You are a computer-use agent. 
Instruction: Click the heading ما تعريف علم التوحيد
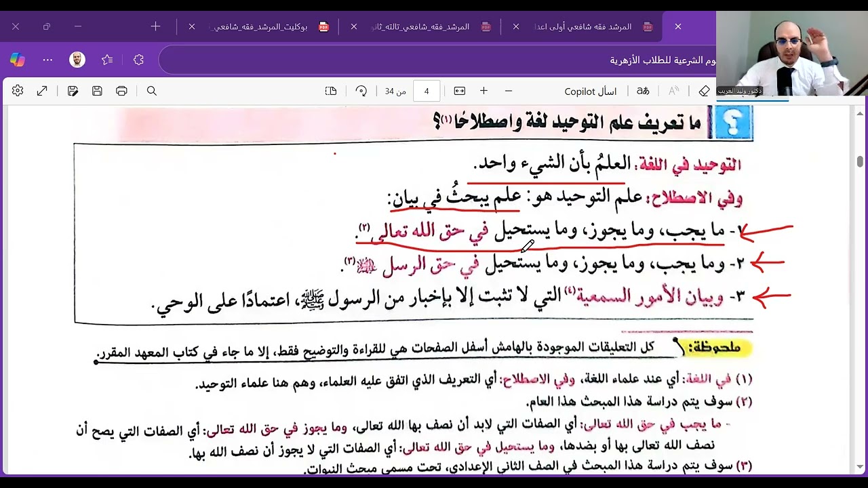pyautogui.click(x=568, y=123)
